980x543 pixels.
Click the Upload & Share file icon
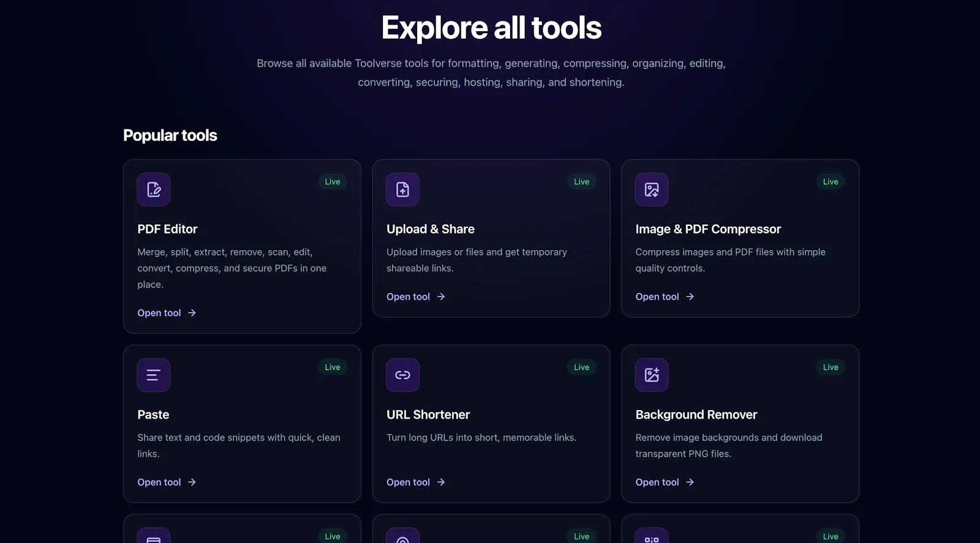pos(402,189)
